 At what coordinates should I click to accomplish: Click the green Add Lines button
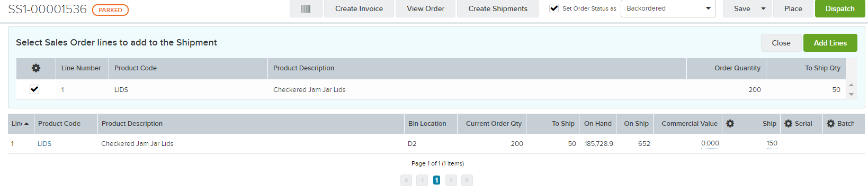[x=830, y=43]
